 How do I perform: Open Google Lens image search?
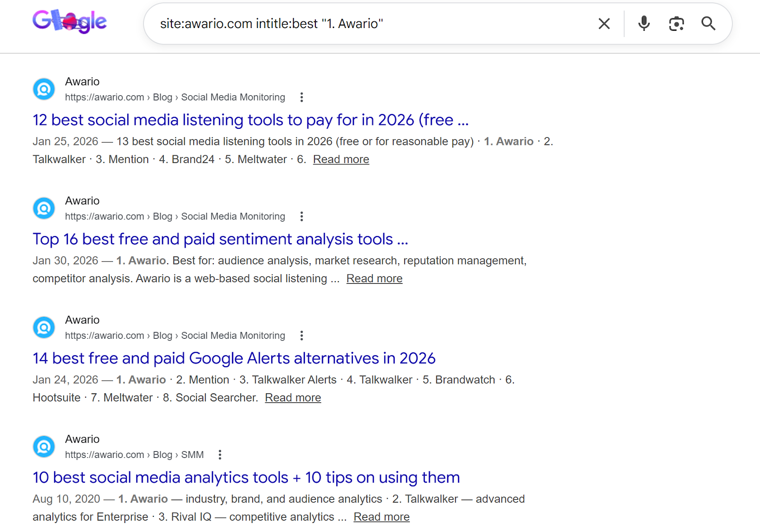676,24
